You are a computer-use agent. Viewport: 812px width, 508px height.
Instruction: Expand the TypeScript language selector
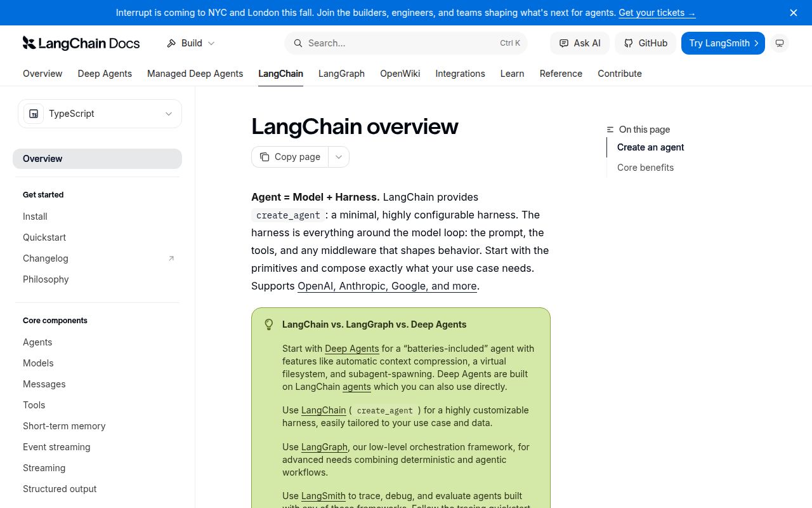(100, 114)
